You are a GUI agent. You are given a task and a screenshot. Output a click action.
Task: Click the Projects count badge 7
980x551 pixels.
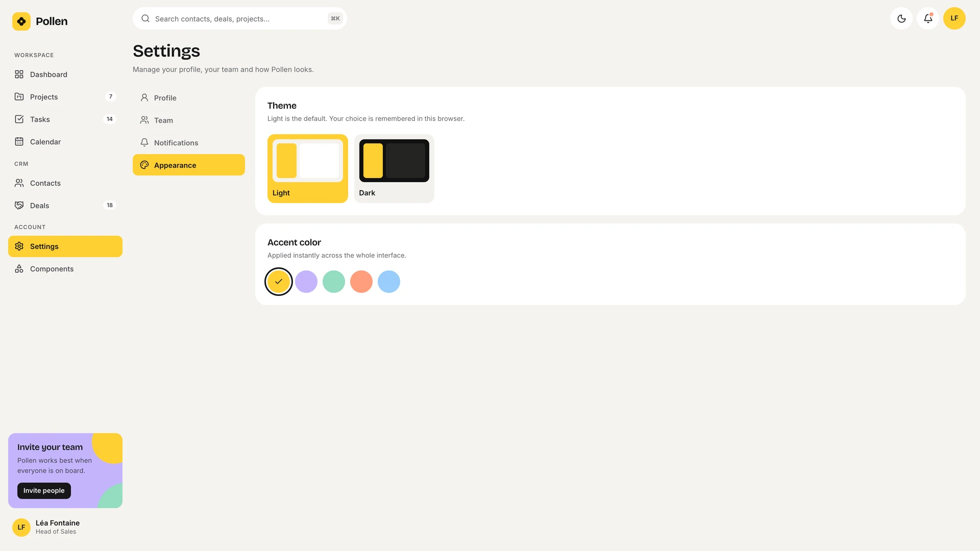coord(111,97)
